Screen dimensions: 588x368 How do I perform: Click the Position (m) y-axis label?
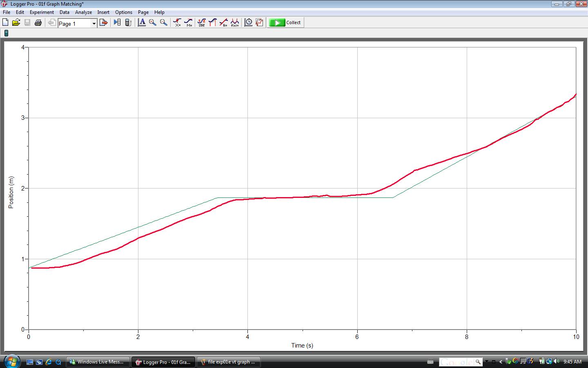click(x=11, y=192)
